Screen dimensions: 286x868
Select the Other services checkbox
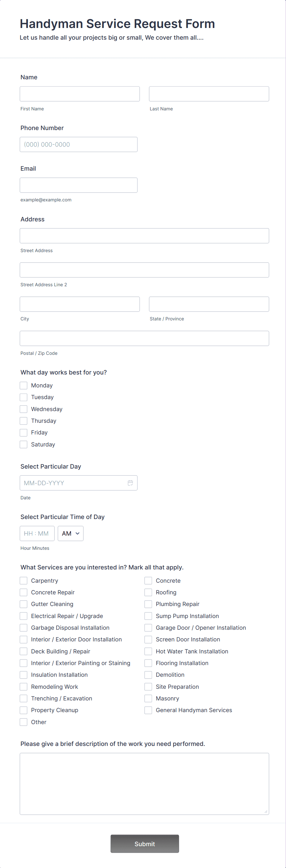[23, 722]
